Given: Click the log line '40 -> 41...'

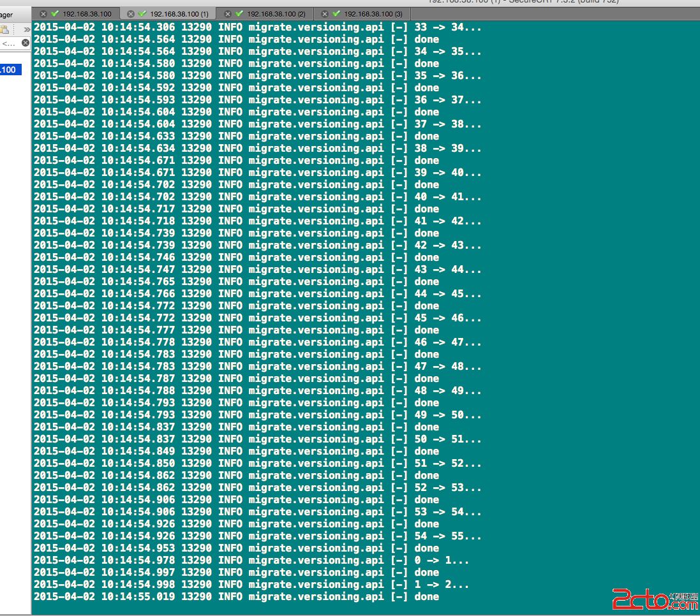Looking at the screenshot, I should click(258, 196).
